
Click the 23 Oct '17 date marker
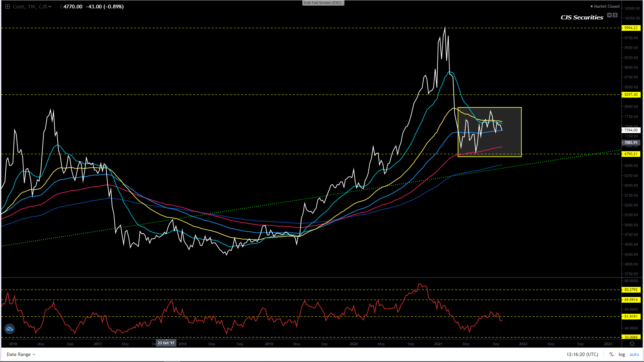[x=166, y=343]
